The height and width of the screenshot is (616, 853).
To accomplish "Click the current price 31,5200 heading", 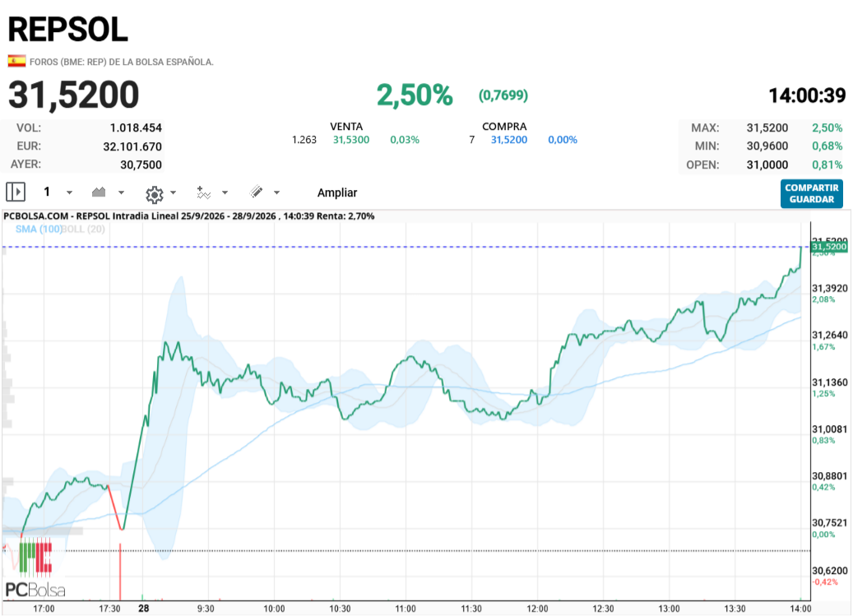I will [x=73, y=95].
